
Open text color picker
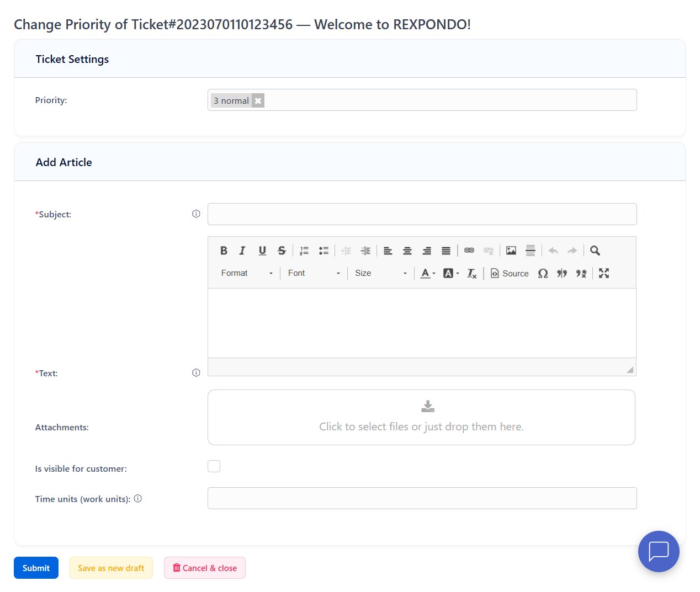(x=428, y=273)
